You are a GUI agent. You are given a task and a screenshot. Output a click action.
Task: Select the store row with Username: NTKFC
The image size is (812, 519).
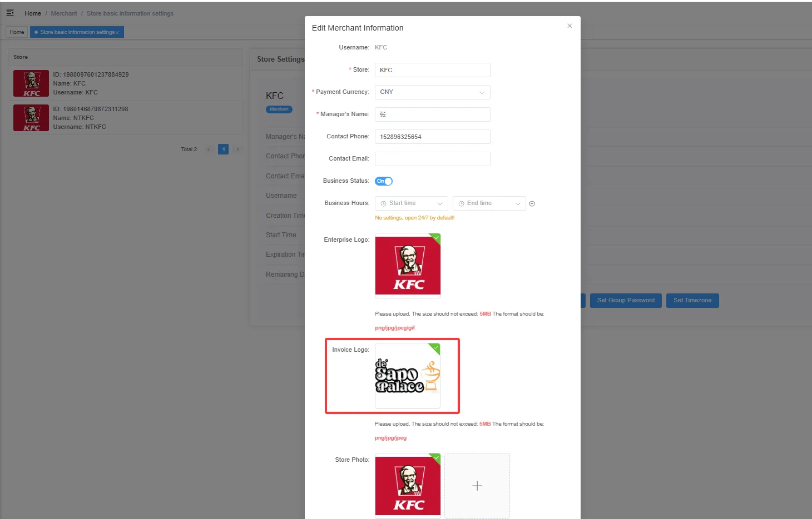[x=126, y=118]
